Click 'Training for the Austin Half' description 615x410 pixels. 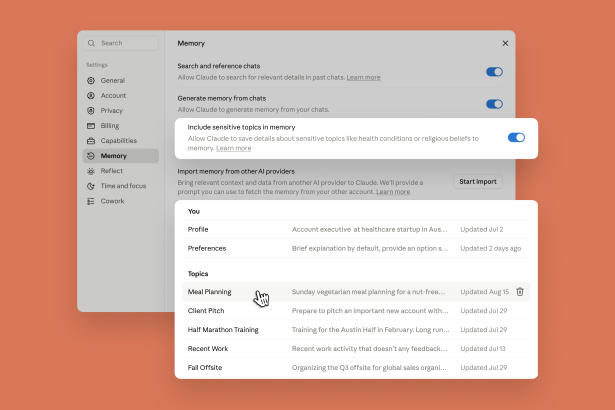371,330
